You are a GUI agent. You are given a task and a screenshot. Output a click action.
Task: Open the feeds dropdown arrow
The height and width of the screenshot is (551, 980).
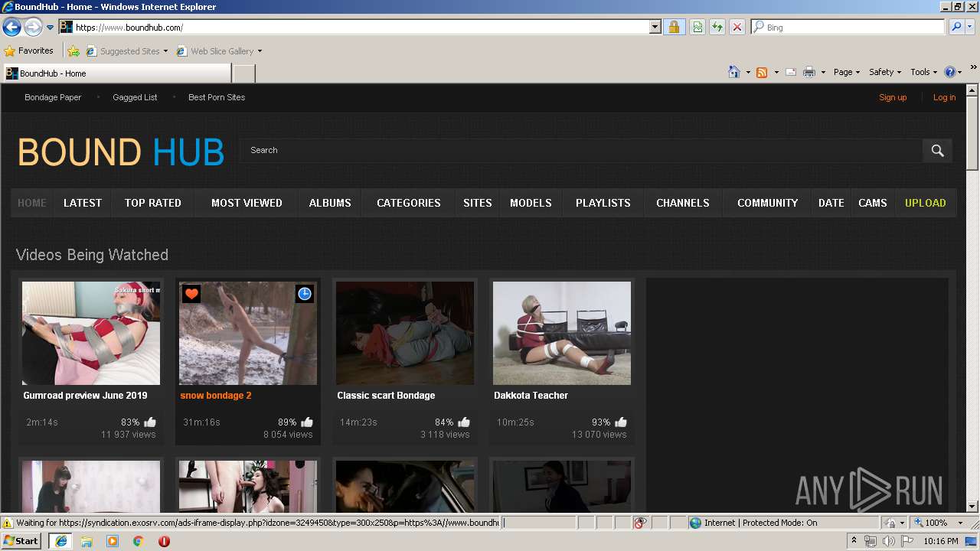click(x=776, y=72)
